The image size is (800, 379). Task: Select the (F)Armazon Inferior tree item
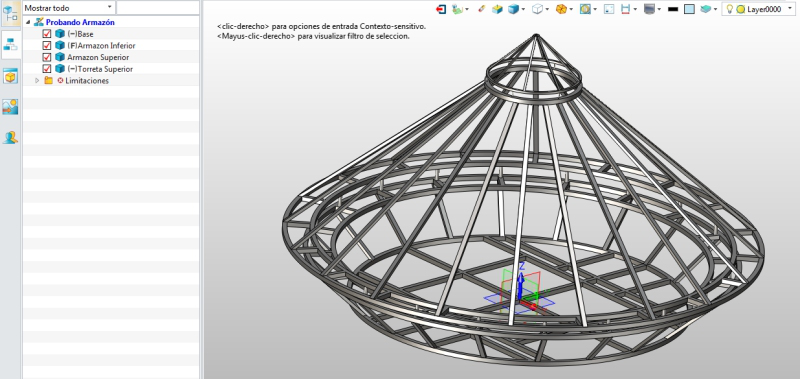101,45
